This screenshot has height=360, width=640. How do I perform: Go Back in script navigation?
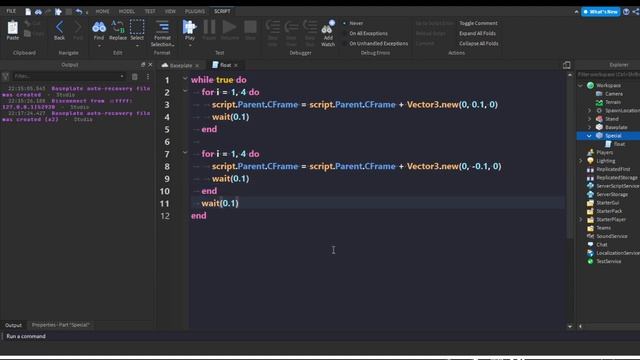coord(59,28)
